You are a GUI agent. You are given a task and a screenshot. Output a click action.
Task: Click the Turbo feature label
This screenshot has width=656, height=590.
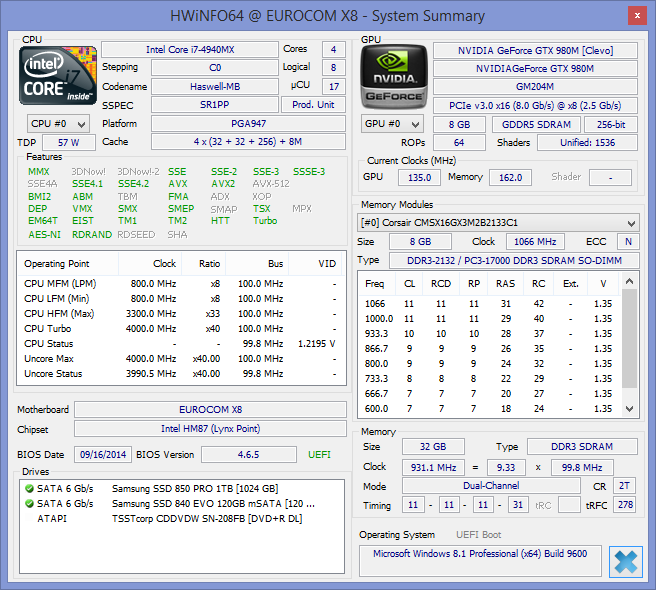[x=265, y=221]
